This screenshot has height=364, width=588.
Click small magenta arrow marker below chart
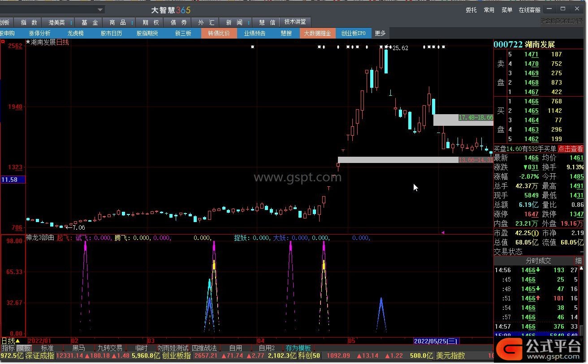click(x=443, y=232)
